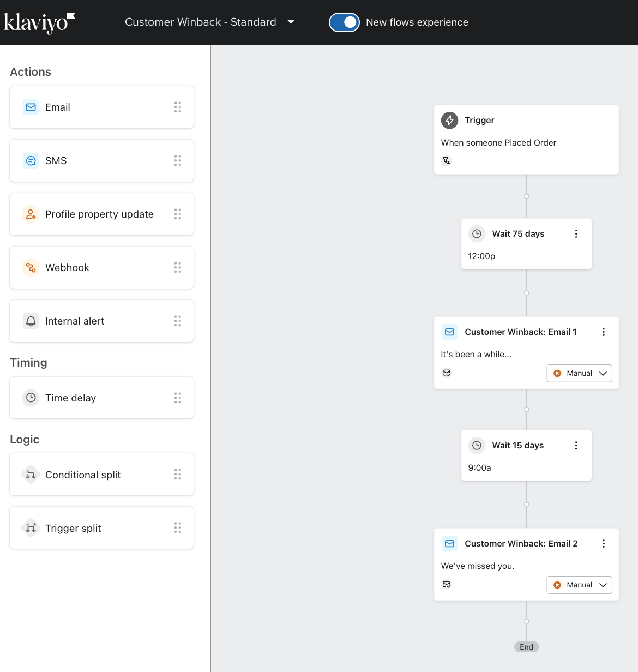Click the Conditional split icon
The width and height of the screenshot is (638, 672).
coord(31,475)
